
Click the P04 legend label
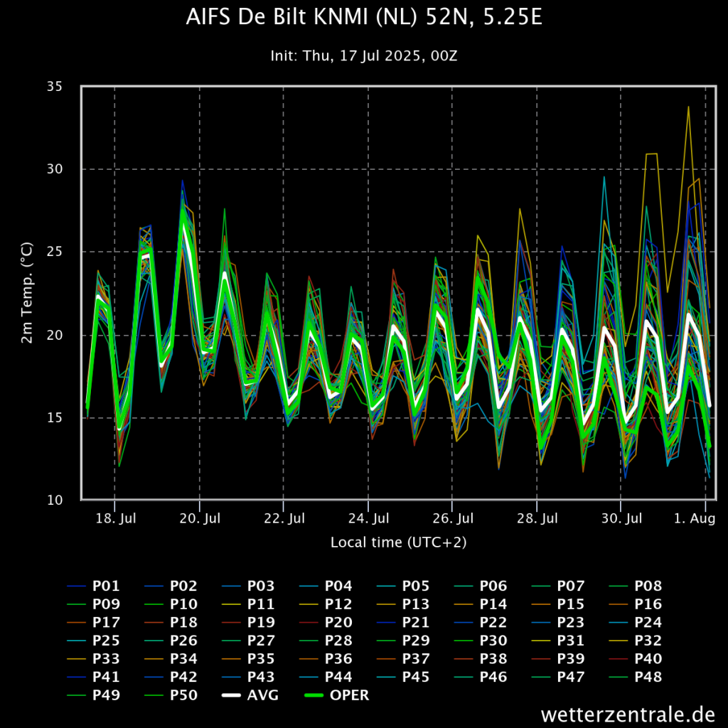[x=338, y=586]
